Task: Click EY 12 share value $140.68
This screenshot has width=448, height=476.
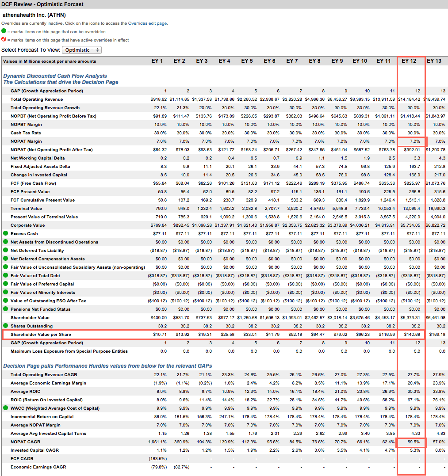Action: click(412, 334)
